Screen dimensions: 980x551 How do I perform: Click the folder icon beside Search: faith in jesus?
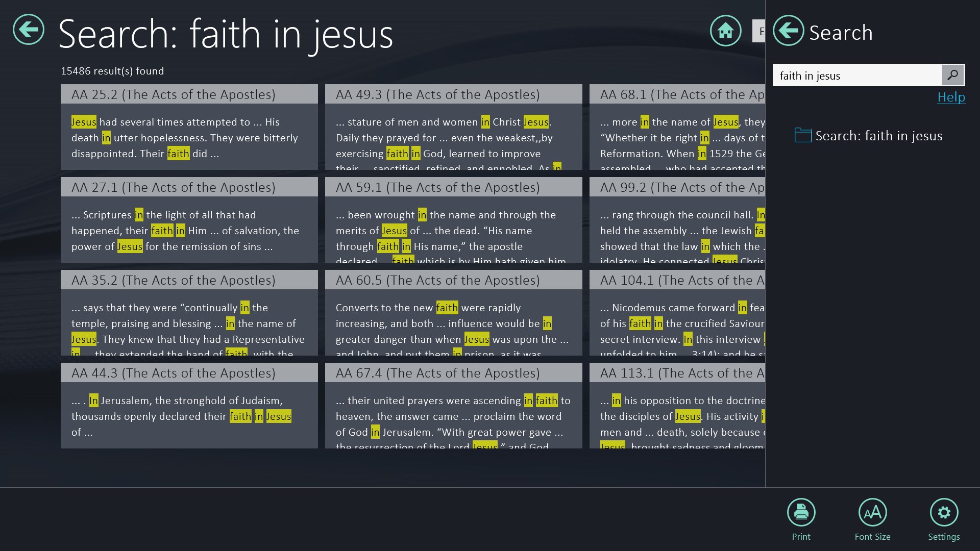coord(802,135)
